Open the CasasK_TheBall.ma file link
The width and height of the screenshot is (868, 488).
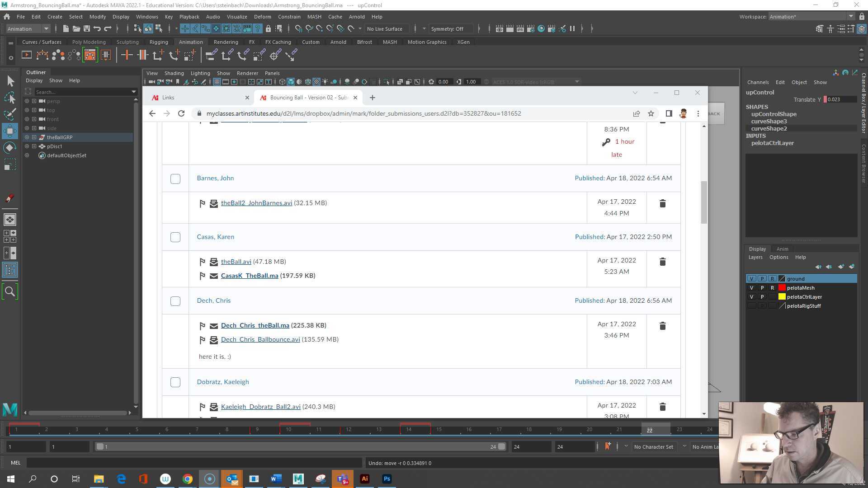[x=249, y=276]
